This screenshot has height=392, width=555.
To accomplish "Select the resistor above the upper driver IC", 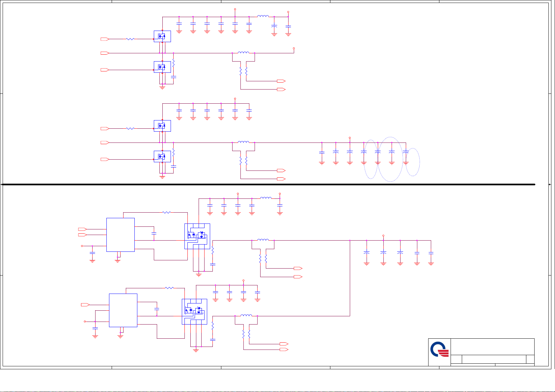I will click(167, 212).
